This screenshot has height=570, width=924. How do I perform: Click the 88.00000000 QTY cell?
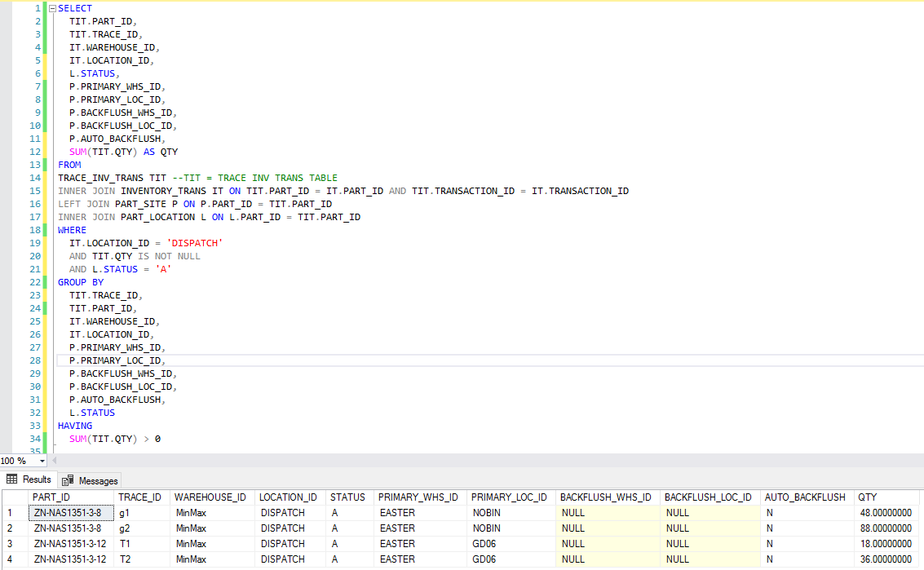tap(886, 528)
